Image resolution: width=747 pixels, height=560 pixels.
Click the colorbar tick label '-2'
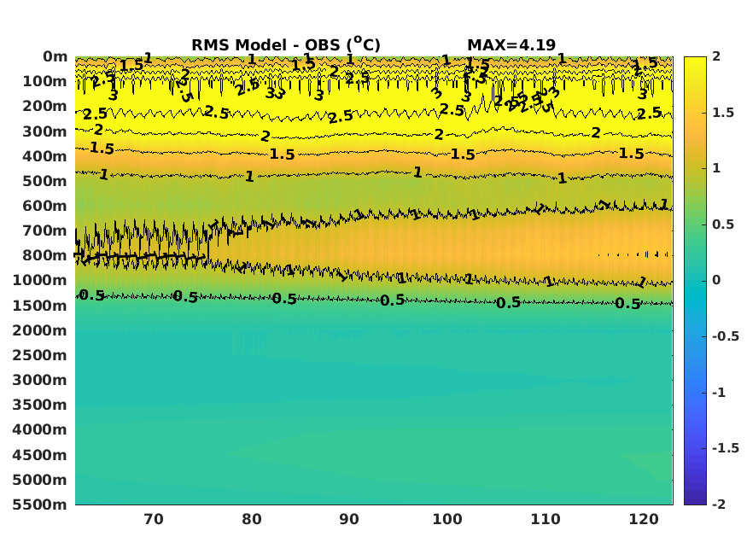(719, 505)
